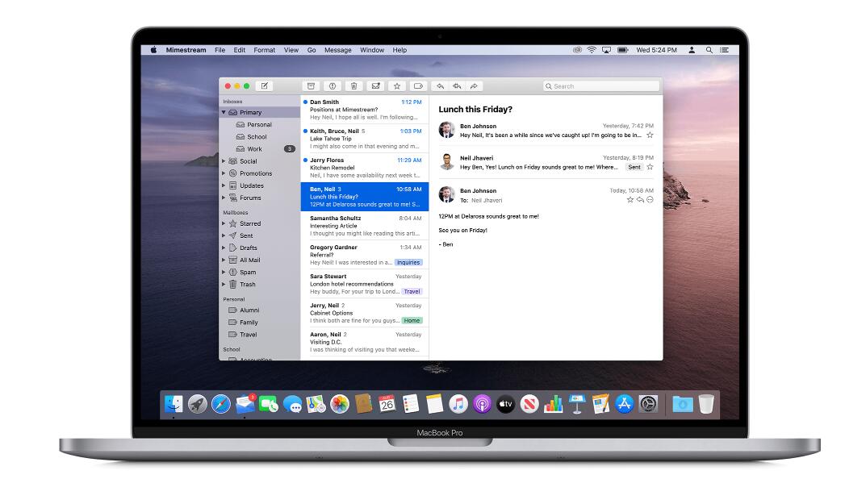Image resolution: width=845 pixels, height=504 pixels.
Task: Click the Home label tag
Action: (x=412, y=320)
